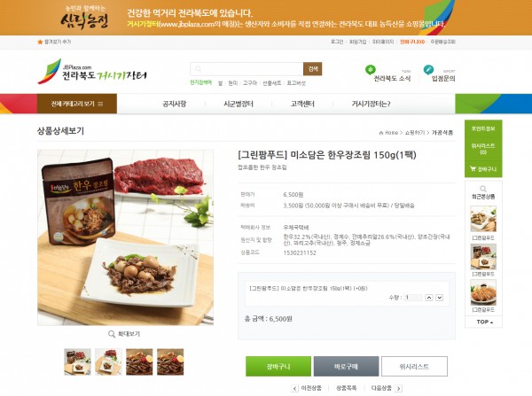Go to 이전상품 with left chevron
The width and height of the screenshot is (532, 396).
[295, 389]
